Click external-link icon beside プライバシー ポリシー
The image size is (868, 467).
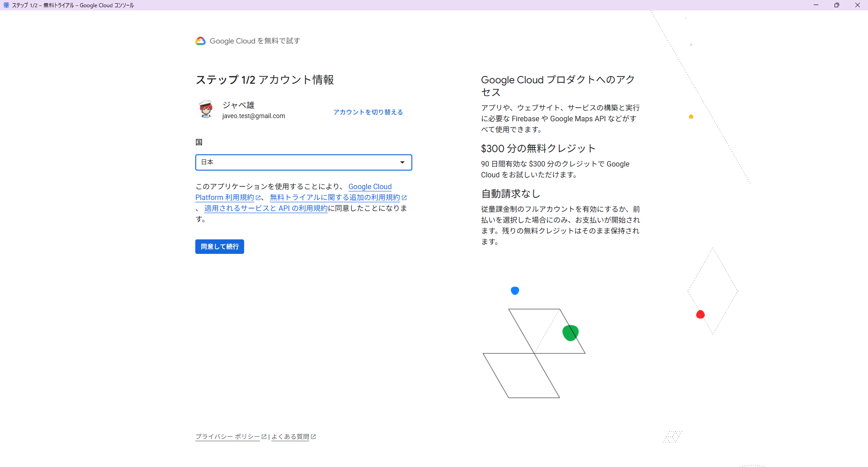264,437
